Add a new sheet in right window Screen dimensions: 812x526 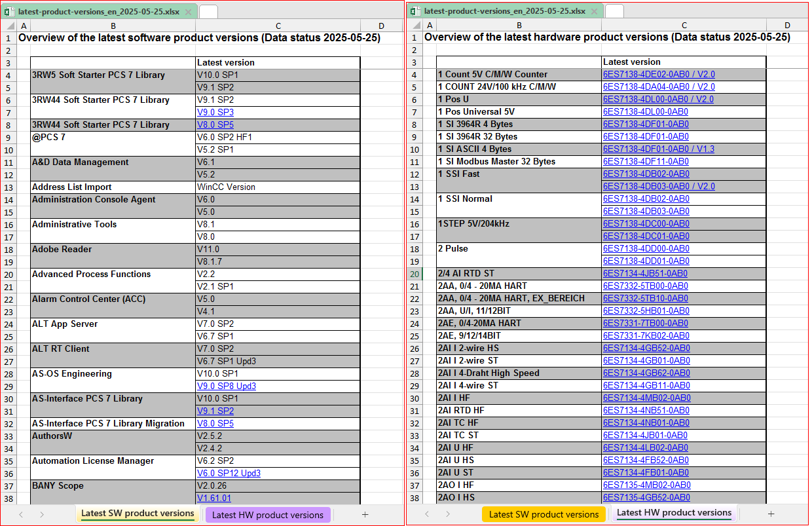coord(771,515)
